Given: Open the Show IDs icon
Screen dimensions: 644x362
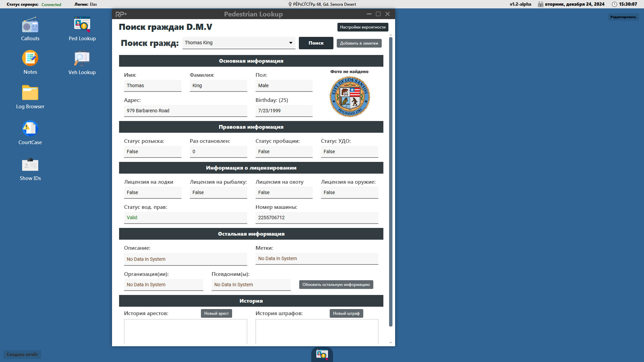Looking at the screenshot, I should pos(30,165).
